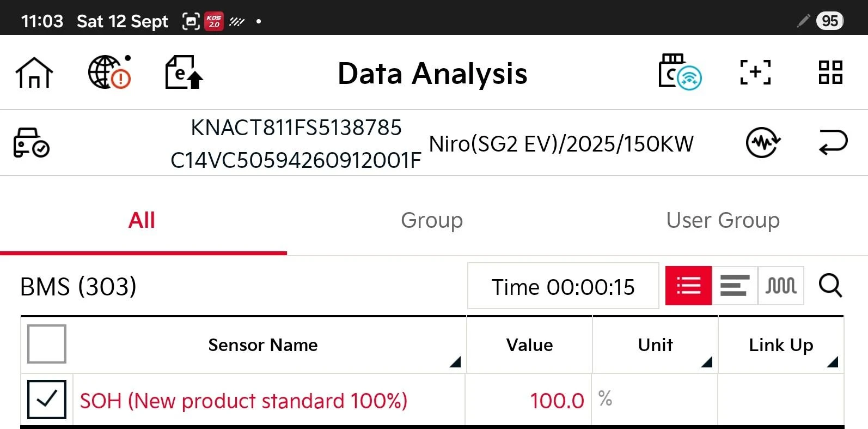
Task: Tap the date Sat 12 Sept
Action: (123, 21)
